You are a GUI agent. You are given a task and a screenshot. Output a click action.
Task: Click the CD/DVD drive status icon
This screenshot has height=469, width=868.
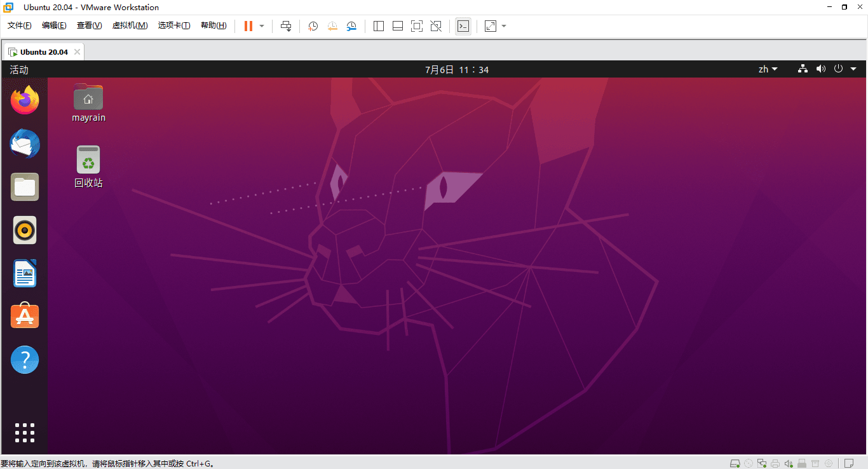coord(749,463)
